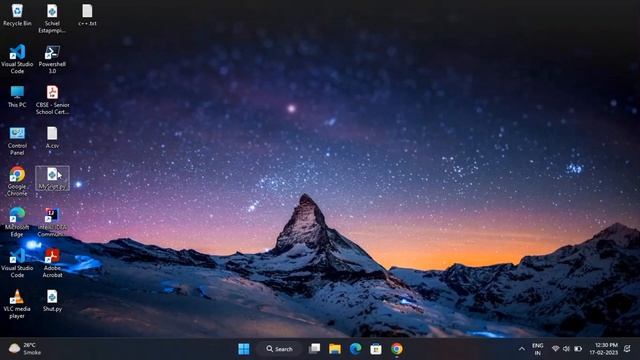This screenshot has width=640, height=360.
Task: Select the Control Panel desktop icon
Action: 17,141
